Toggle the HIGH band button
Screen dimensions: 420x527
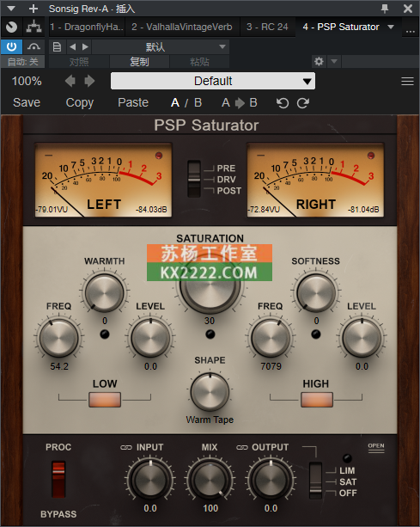317,399
